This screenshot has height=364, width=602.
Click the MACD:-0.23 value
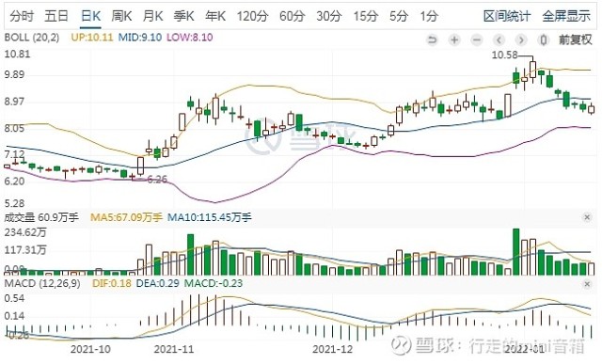tap(214, 284)
